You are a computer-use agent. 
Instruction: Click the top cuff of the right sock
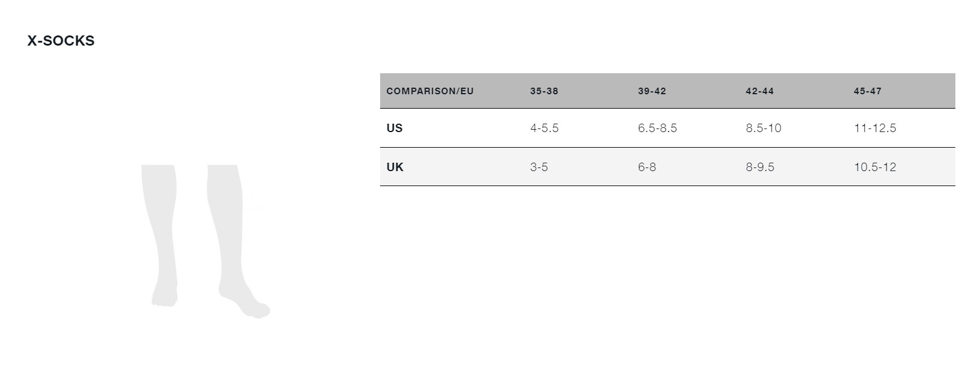(x=223, y=170)
